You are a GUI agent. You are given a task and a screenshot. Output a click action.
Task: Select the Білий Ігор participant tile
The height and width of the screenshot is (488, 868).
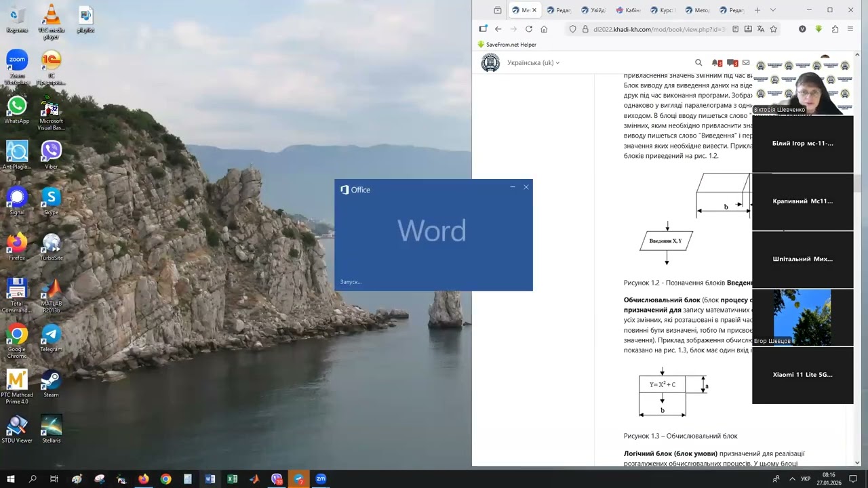(x=803, y=144)
